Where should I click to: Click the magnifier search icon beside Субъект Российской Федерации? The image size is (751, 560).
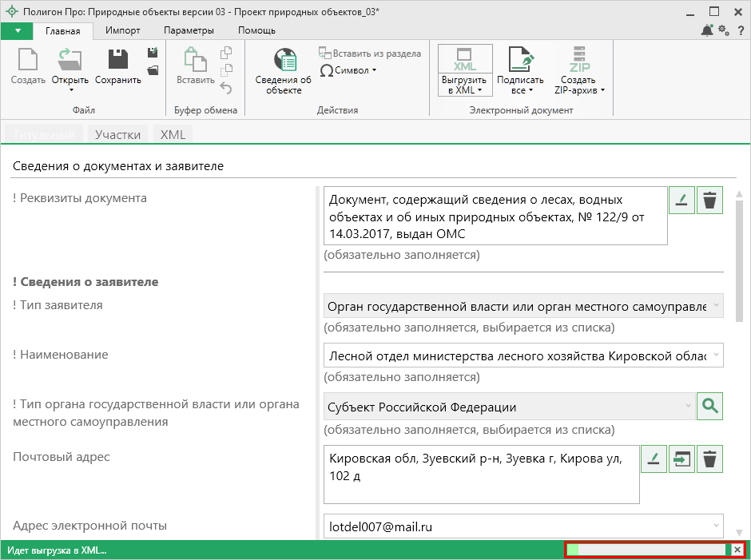point(709,407)
